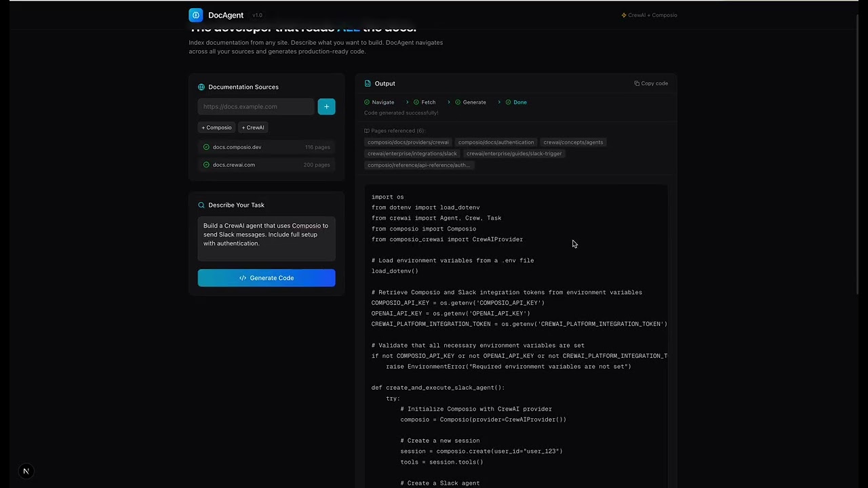Viewport: 868px width, 488px height.
Task: Click the 'import os' code line
Action: click(x=388, y=197)
